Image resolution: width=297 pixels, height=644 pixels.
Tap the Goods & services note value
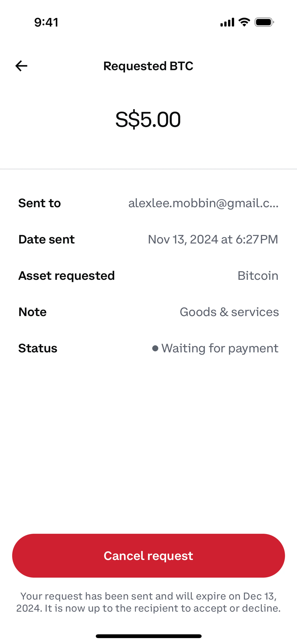tap(229, 312)
